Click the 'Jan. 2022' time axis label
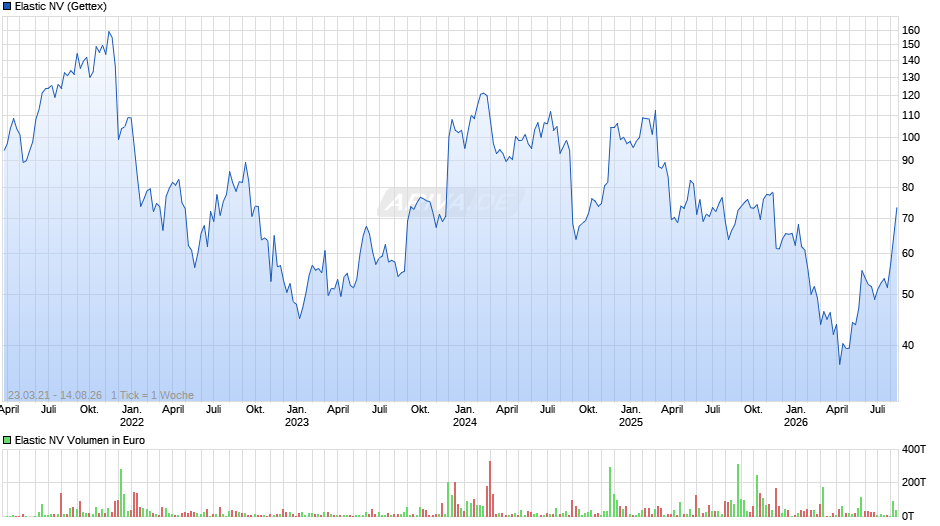 132,416
